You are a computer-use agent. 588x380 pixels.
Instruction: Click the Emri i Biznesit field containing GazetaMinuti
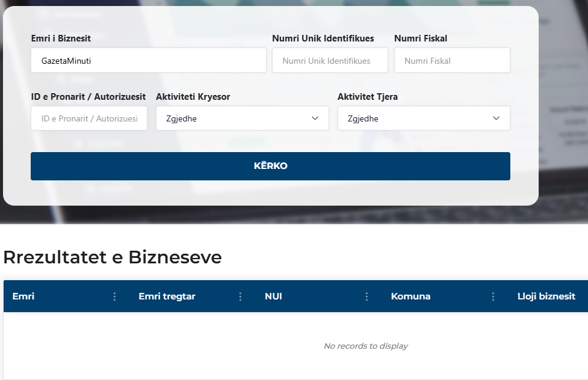[x=148, y=61]
